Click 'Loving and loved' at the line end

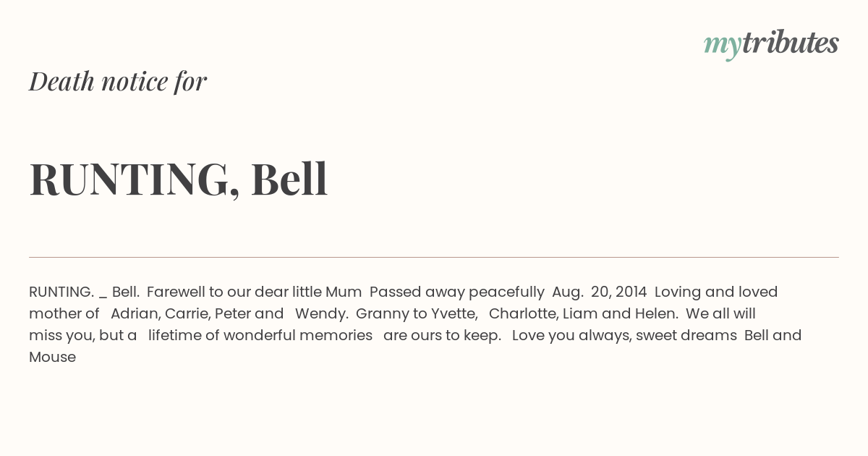coord(716,292)
